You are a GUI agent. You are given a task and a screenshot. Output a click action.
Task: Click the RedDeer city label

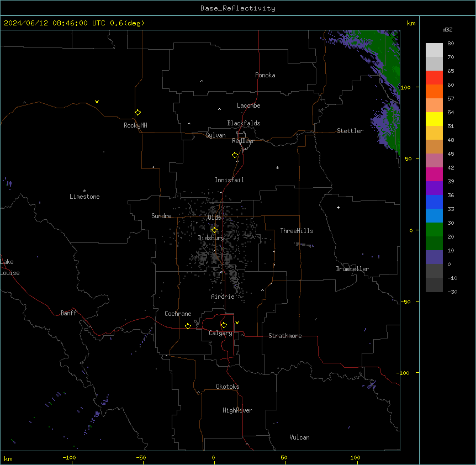[243, 141]
